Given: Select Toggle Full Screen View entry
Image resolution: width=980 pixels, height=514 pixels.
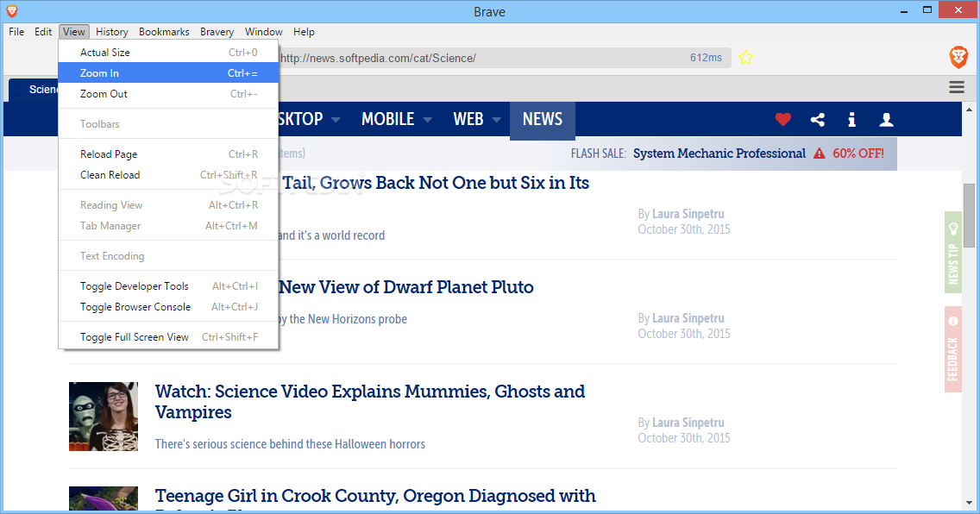Looking at the screenshot, I should point(168,337).
